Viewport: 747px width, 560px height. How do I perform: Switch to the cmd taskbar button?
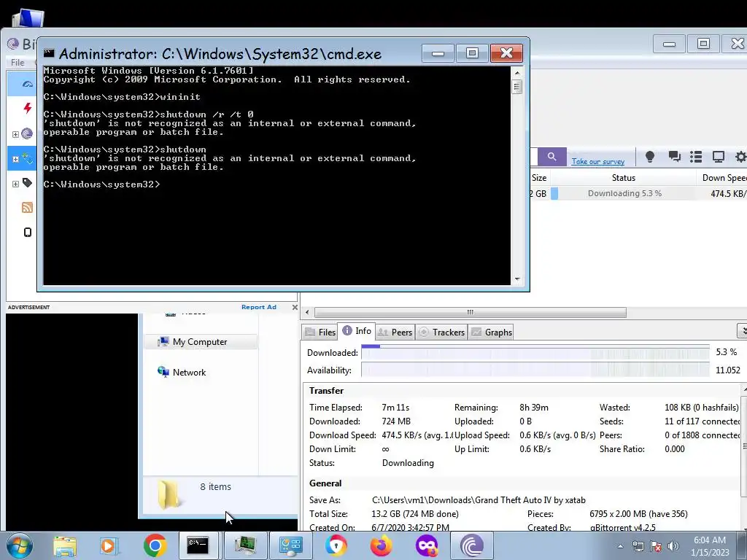[198, 545]
